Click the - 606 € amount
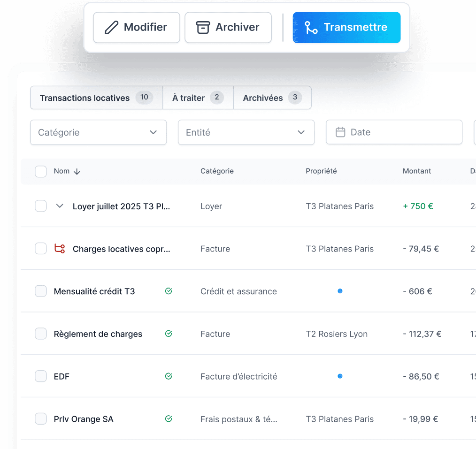The height and width of the screenshot is (449, 476). (417, 291)
